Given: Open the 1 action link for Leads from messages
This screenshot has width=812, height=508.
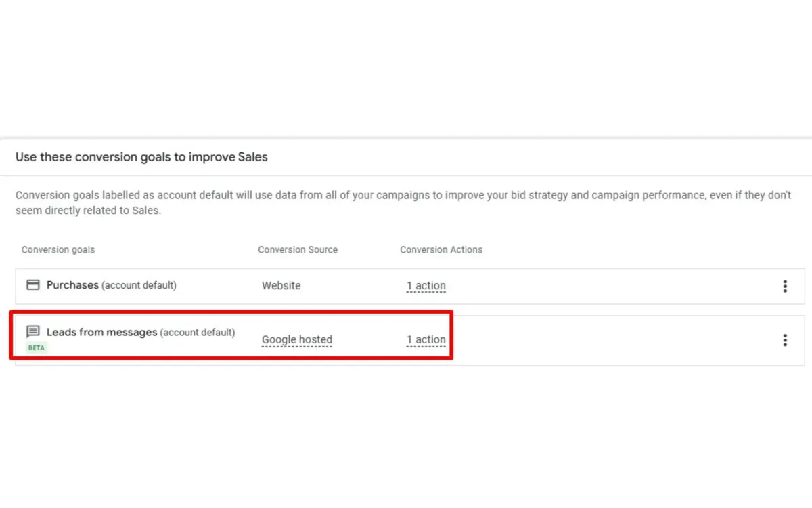Looking at the screenshot, I should tap(426, 339).
